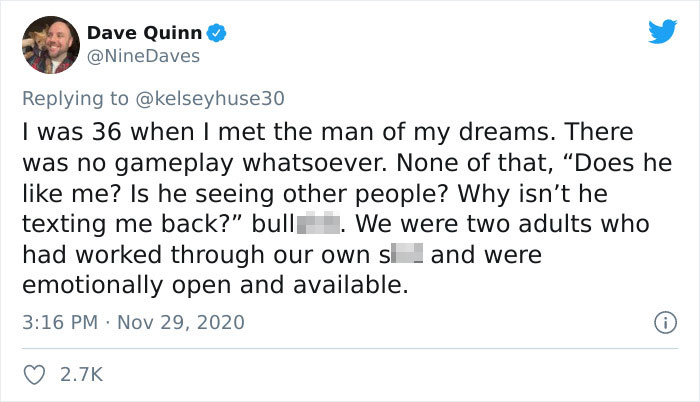This screenshot has width=700, height=402.
Task: Click the 2.7K likes count
Action: coord(81,376)
